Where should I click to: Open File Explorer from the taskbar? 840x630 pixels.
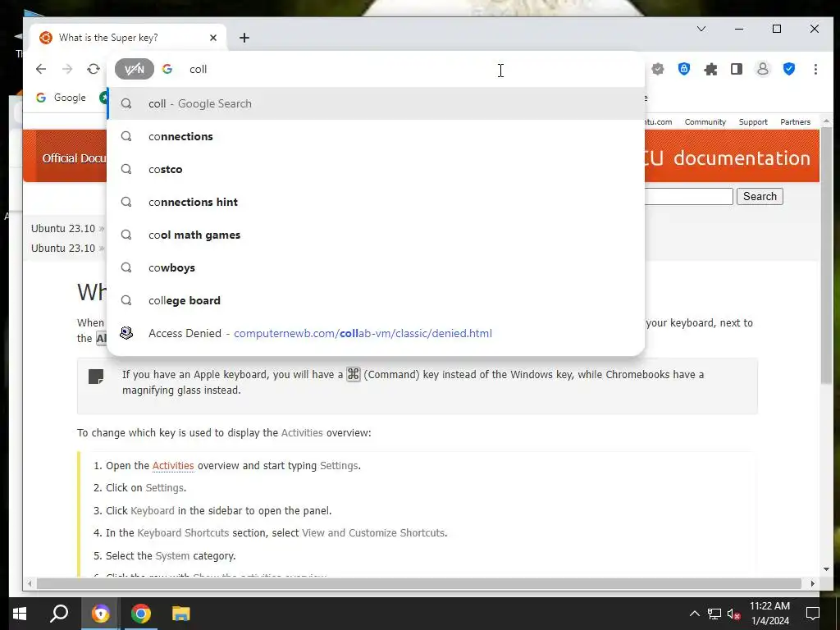(x=181, y=614)
